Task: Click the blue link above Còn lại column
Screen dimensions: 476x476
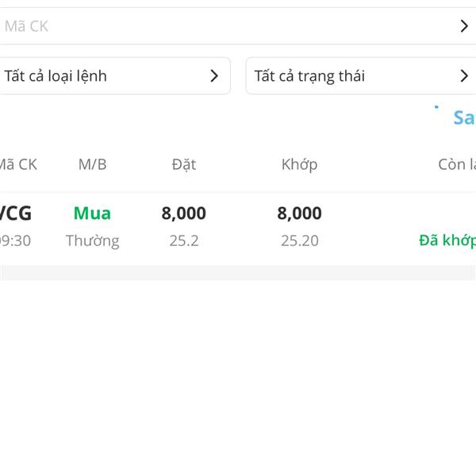Action: point(463,118)
